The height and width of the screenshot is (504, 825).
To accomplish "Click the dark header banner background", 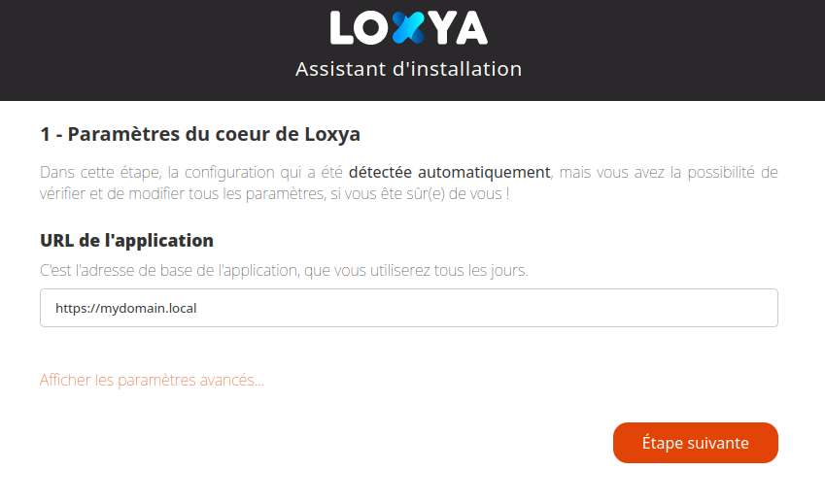I will (146, 49).
